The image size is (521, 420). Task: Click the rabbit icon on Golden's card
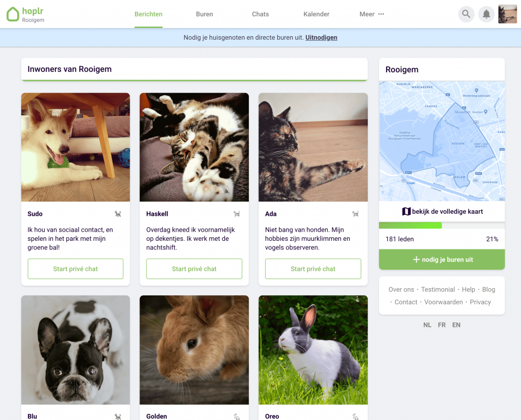[x=237, y=416]
